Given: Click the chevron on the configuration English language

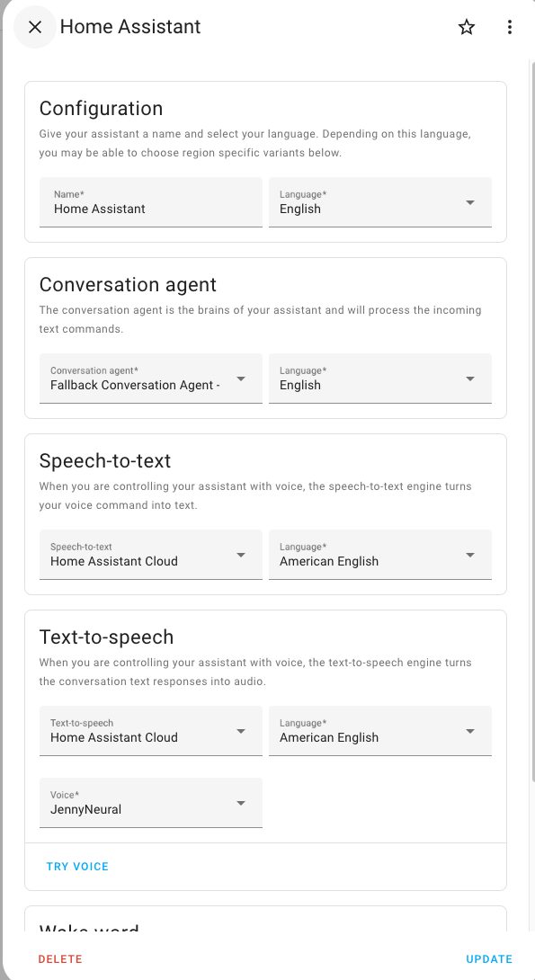Looking at the screenshot, I should tap(469, 202).
